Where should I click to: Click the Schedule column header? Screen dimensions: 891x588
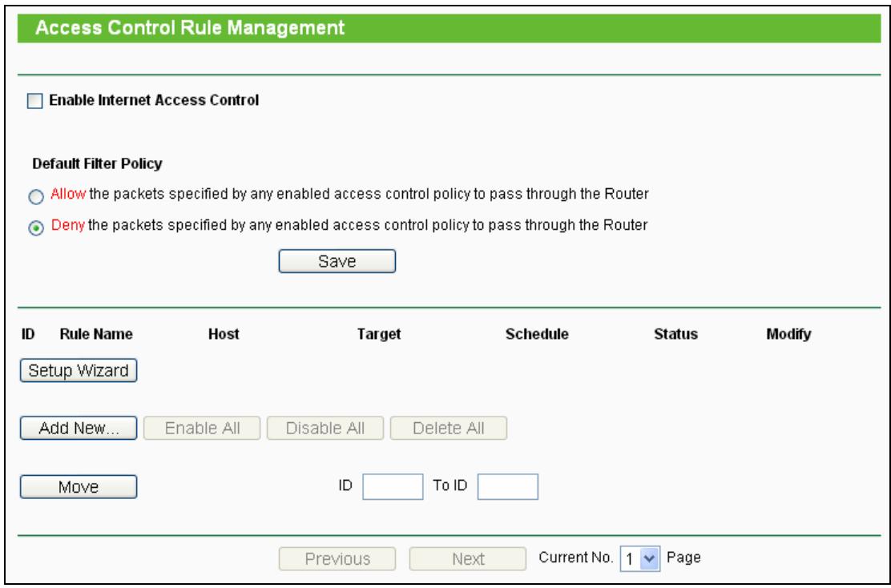(537, 334)
